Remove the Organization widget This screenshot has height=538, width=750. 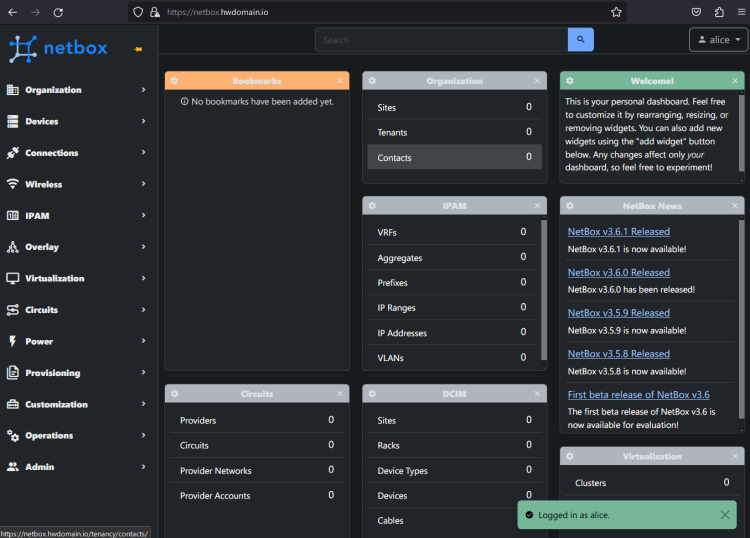coord(537,81)
